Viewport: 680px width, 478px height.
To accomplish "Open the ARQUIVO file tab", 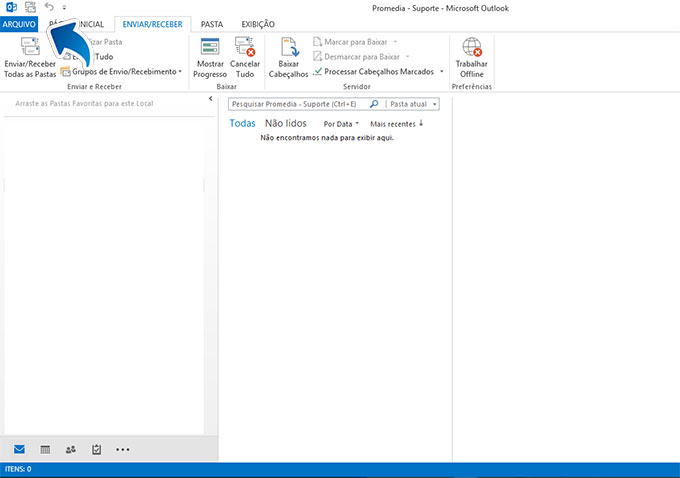I will (19, 24).
